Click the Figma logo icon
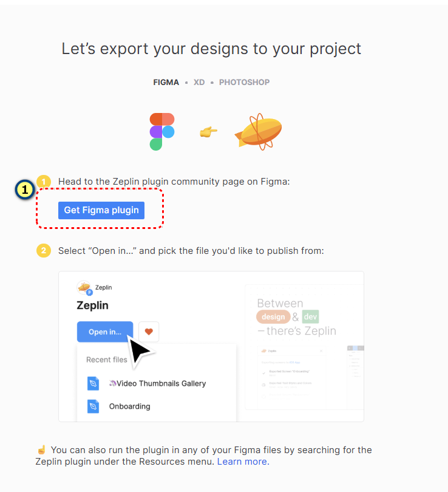448x492 pixels. [x=162, y=131]
